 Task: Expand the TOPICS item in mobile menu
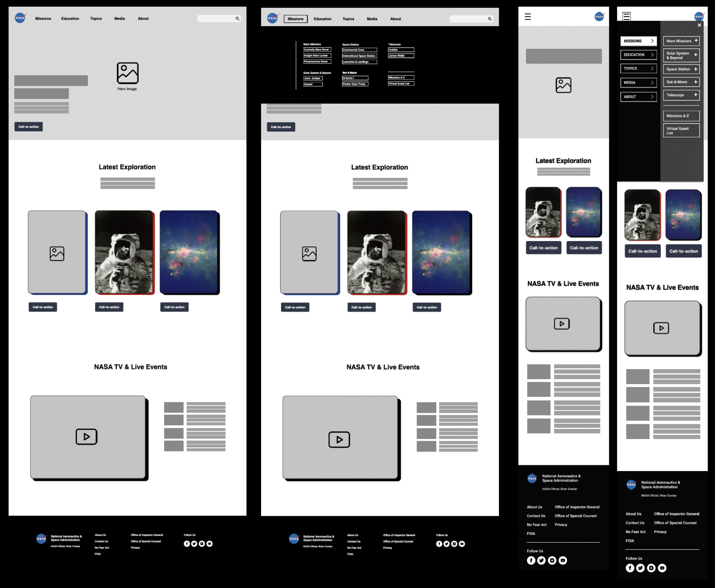click(x=652, y=68)
